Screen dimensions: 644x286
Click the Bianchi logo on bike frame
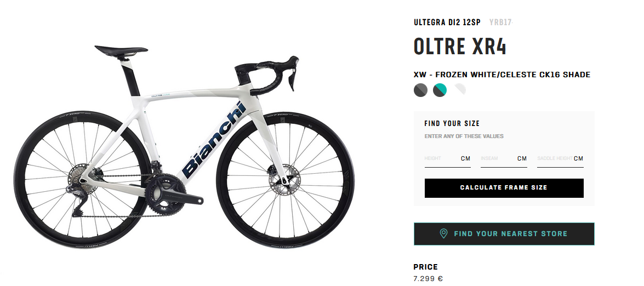214,140
